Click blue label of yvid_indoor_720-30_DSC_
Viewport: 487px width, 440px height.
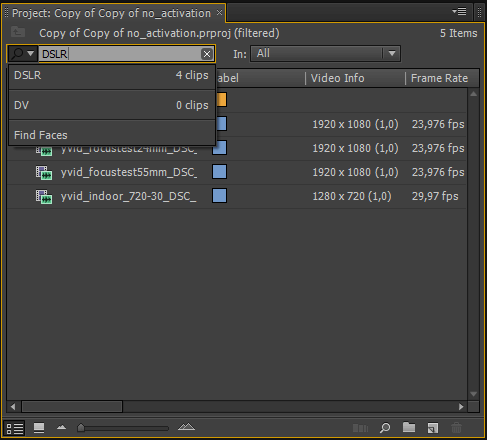[219, 196]
